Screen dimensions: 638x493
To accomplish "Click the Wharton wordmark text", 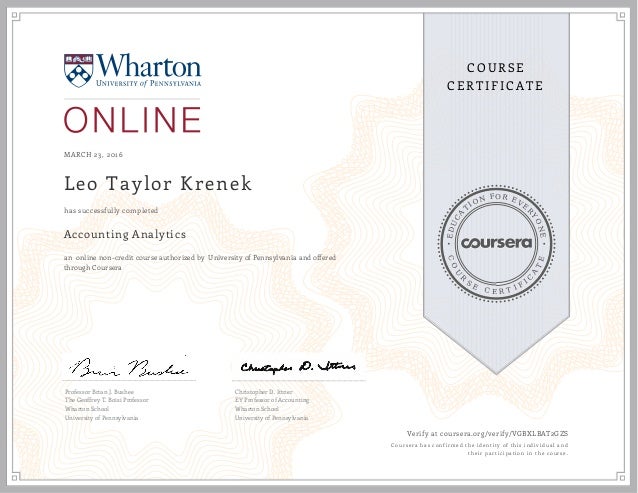I will (x=149, y=65).
